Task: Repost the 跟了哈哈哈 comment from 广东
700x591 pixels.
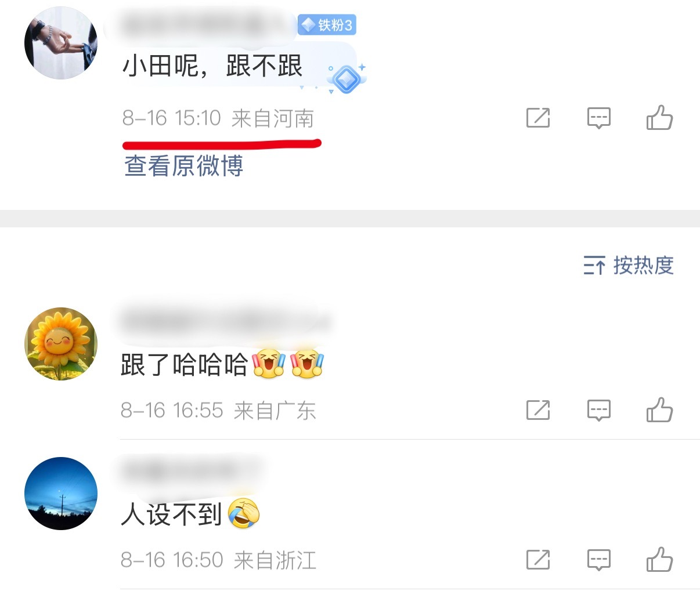Action: point(538,410)
